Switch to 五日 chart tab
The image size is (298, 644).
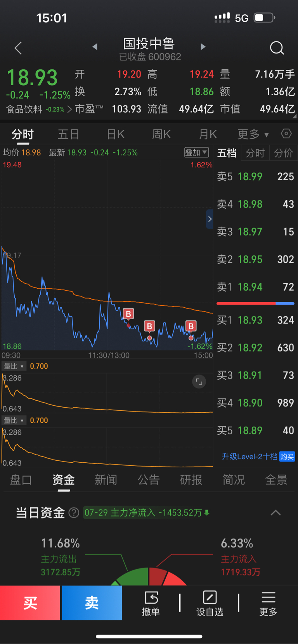click(69, 134)
